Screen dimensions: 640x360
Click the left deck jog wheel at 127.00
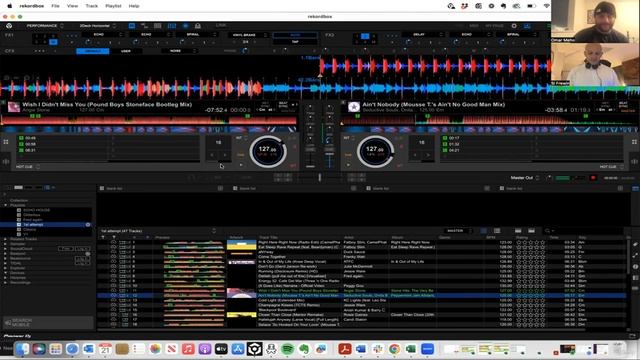(x=268, y=151)
